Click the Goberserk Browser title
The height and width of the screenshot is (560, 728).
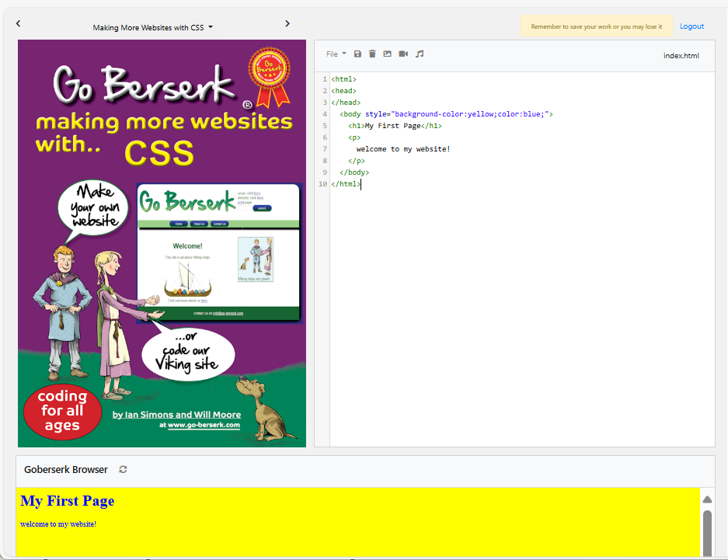pyautogui.click(x=66, y=470)
